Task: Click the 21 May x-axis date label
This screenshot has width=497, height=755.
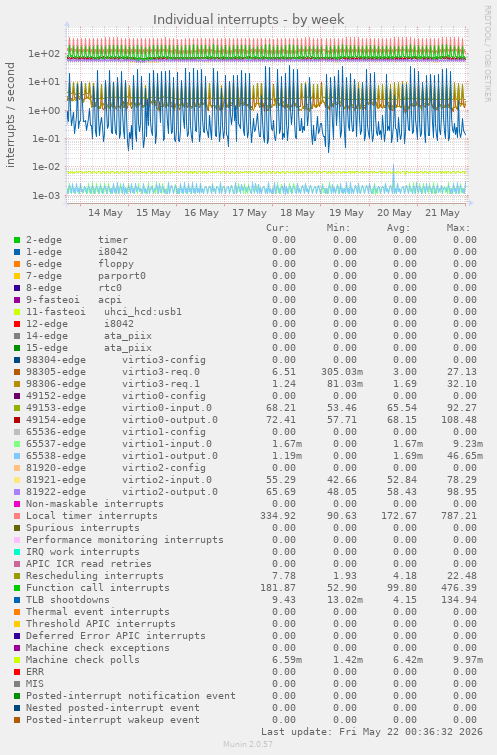Action: coord(442,213)
